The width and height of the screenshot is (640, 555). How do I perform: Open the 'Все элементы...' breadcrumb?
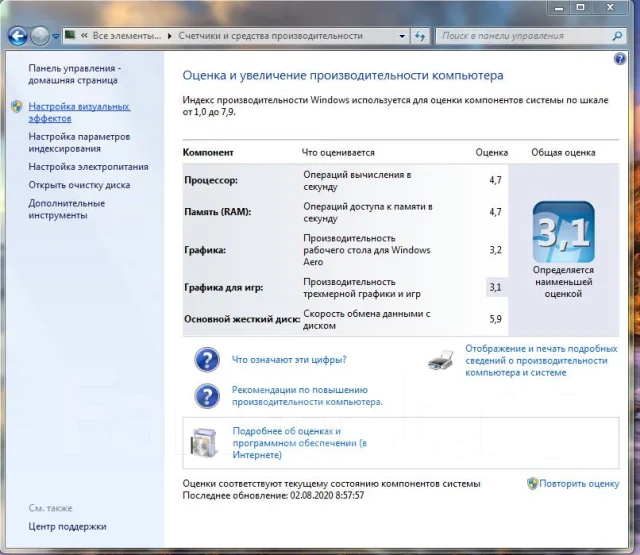coord(127,36)
